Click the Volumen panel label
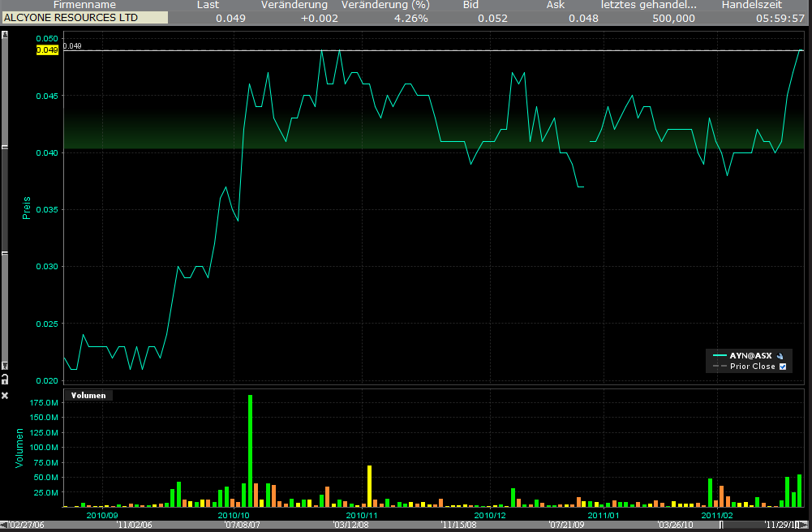The height and width of the screenshot is (532, 812). click(88, 395)
